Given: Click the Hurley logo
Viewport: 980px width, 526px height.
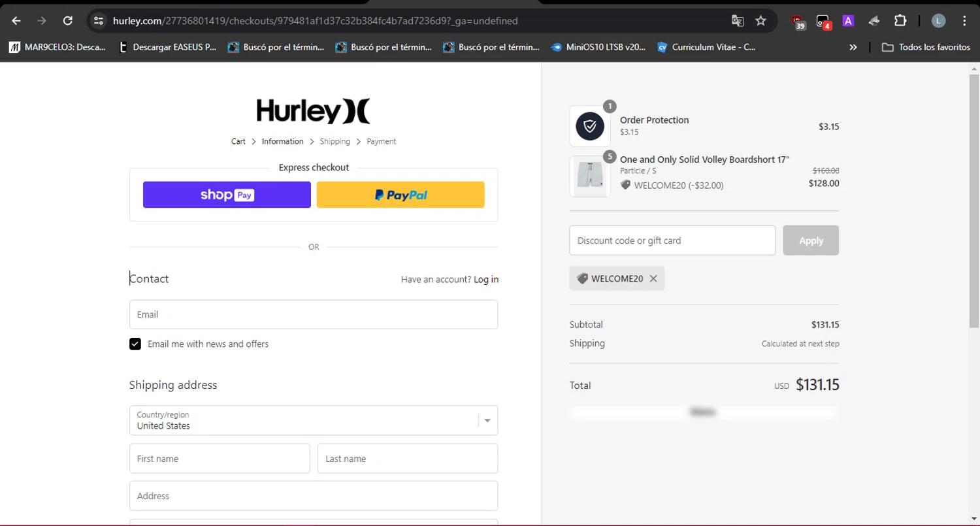Looking at the screenshot, I should pyautogui.click(x=314, y=111).
